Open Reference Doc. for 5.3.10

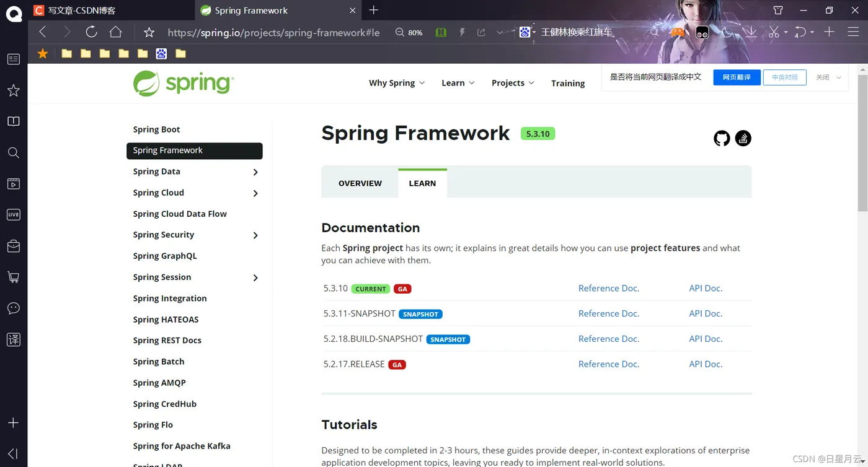(609, 288)
